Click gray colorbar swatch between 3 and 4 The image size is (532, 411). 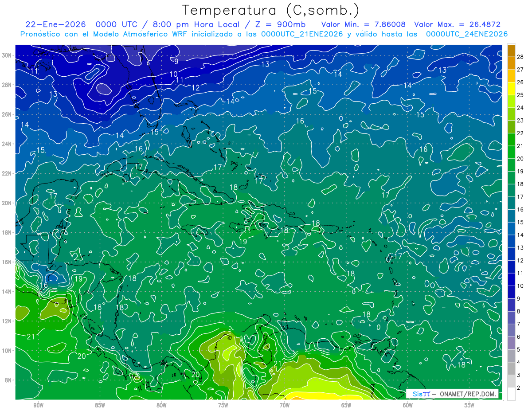511,369
